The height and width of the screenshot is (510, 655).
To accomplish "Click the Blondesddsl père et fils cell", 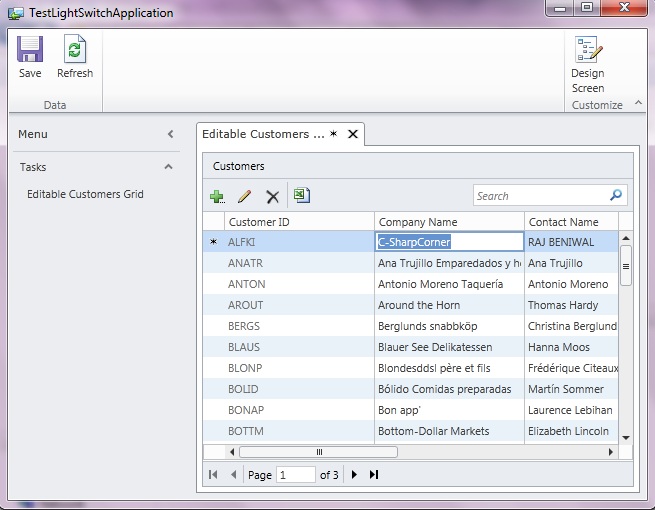I will [449, 368].
